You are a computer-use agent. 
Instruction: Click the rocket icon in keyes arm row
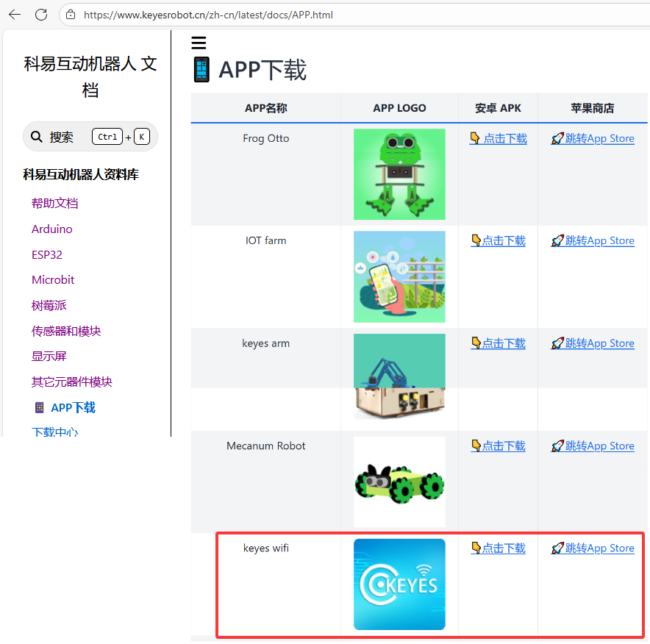click(x=557, y=343)
